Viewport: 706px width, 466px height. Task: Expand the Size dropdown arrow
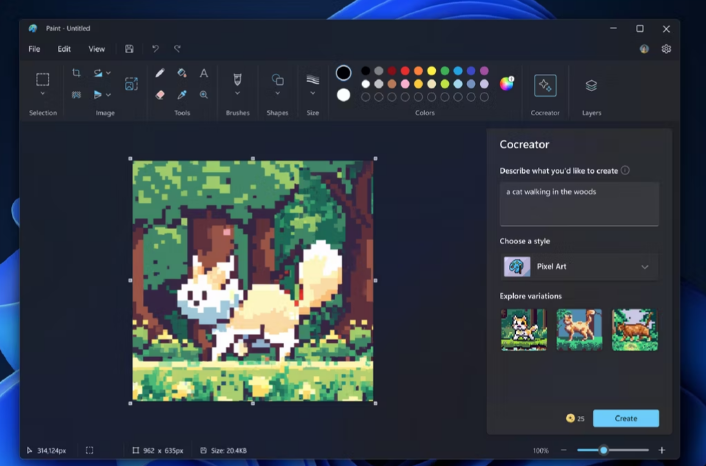point(312,93)
